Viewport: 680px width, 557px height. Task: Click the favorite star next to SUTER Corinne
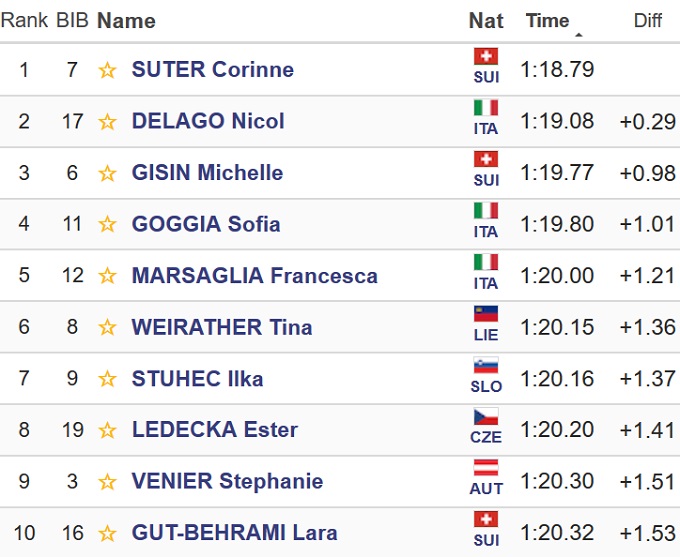pos(107,70)
